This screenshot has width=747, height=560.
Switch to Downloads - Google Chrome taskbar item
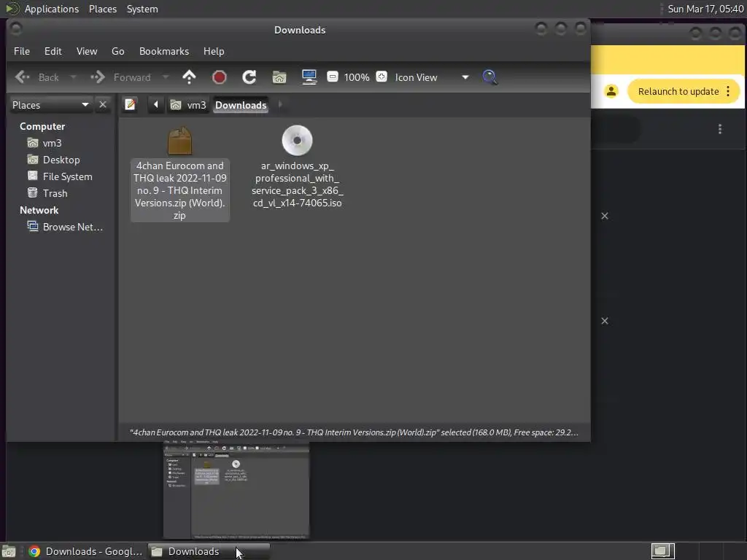[x=85, y=551]
